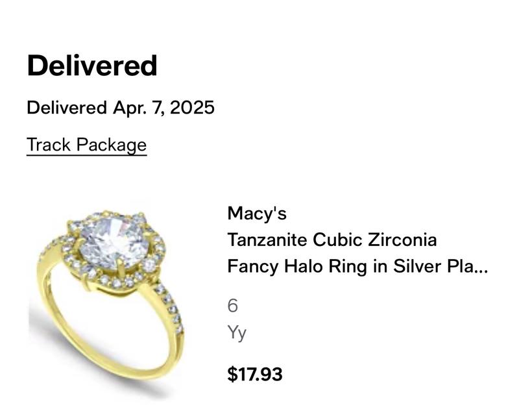Click the gold band of the ring
The height and width of the screenshot is (420, 519).
coord(109,351)
